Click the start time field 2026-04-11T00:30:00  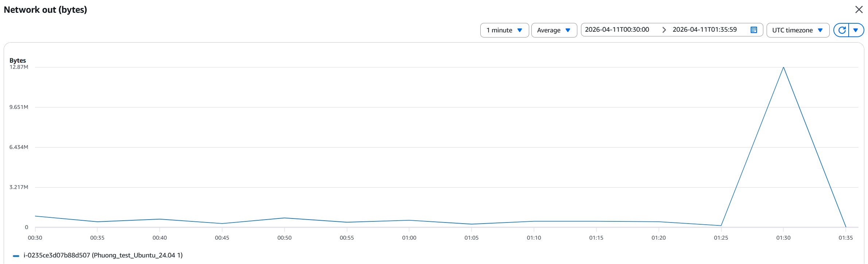[617, 30]
